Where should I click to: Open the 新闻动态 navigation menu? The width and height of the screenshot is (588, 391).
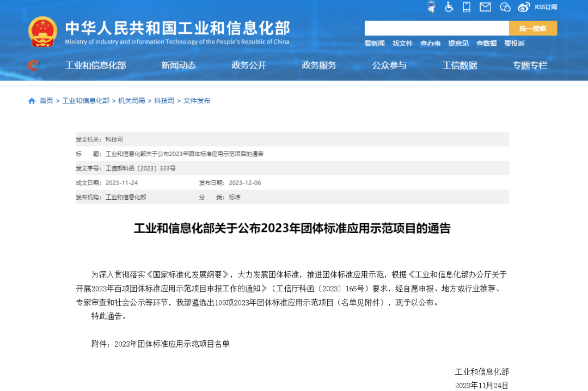click(179, 65)
